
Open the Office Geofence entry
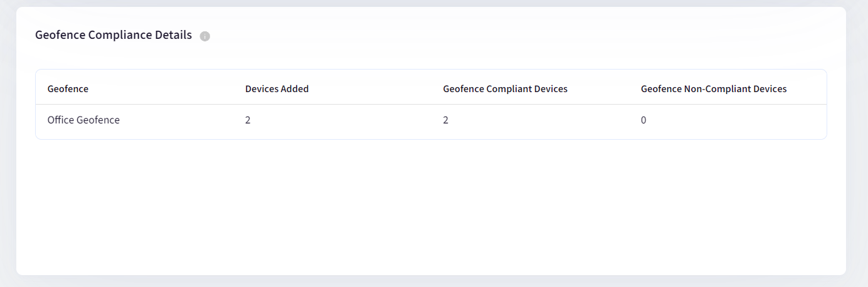83,120
